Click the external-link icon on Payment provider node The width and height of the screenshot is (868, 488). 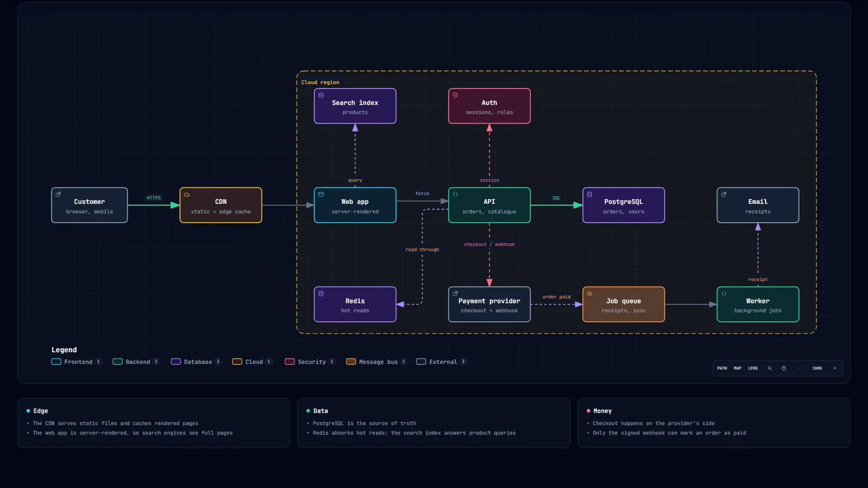[x=455, y=293]
